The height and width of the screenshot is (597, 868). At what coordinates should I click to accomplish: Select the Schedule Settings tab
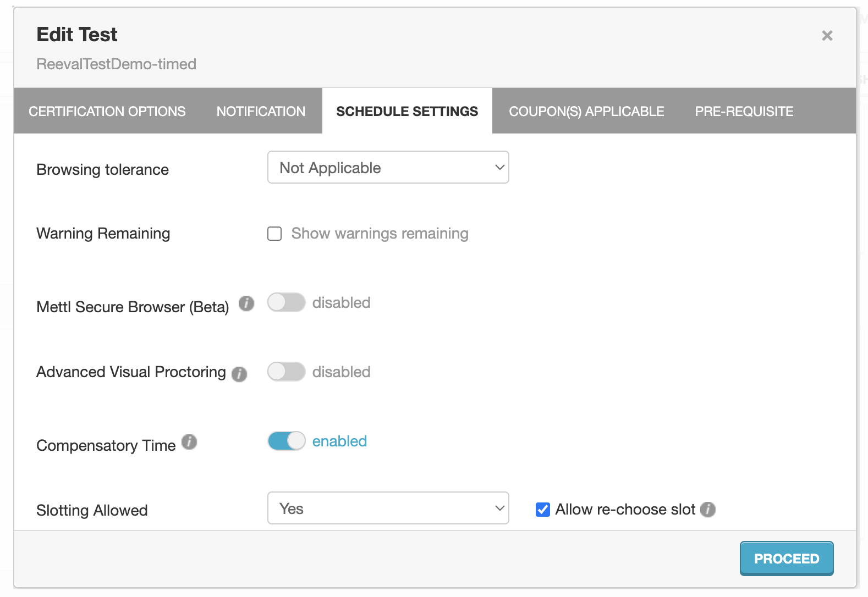(407, 111)
